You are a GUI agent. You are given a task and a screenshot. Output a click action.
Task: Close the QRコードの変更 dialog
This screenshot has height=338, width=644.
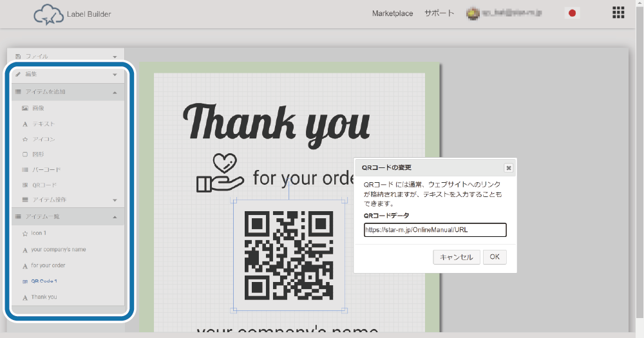[509, 168]
